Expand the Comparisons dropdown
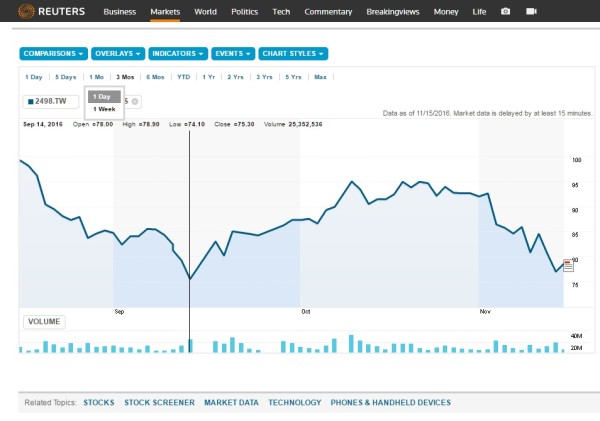 point(53,54)
